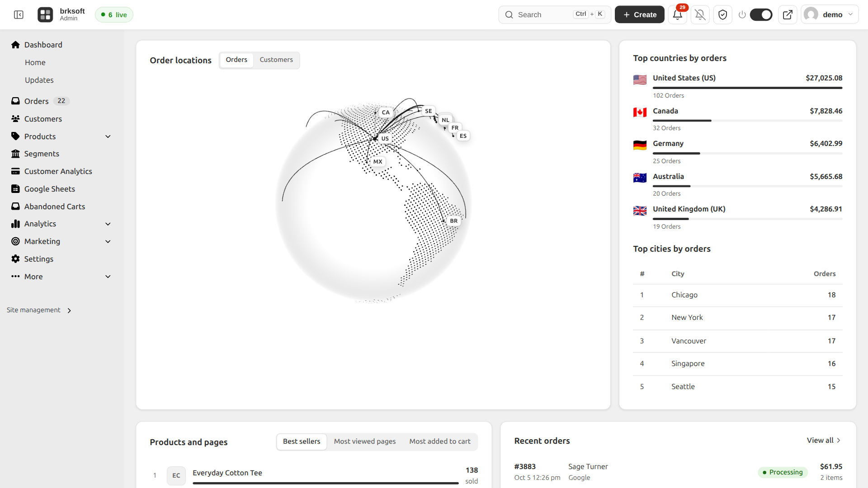Click the Orders inbox icon
The height and width of the screenshot is (488, 868).
pos(15,101)
